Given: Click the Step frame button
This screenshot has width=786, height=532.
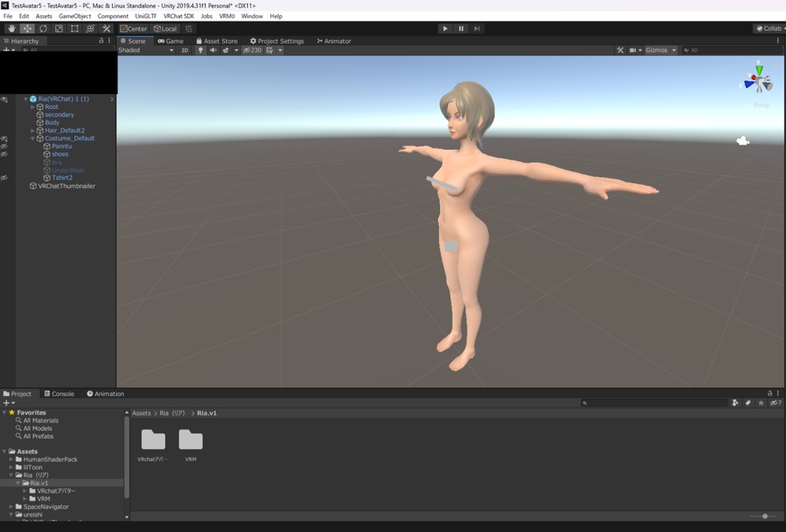Looking at the screenshot, I should coord(477,28).
